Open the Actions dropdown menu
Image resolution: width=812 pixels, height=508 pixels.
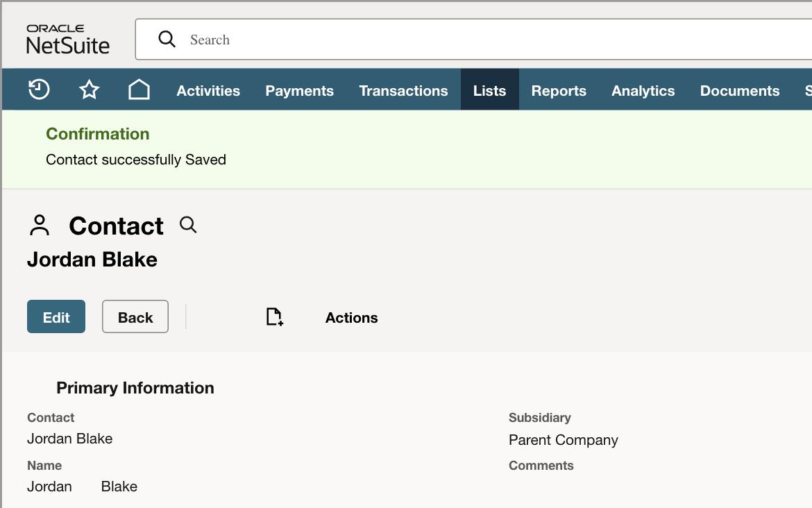352,317
